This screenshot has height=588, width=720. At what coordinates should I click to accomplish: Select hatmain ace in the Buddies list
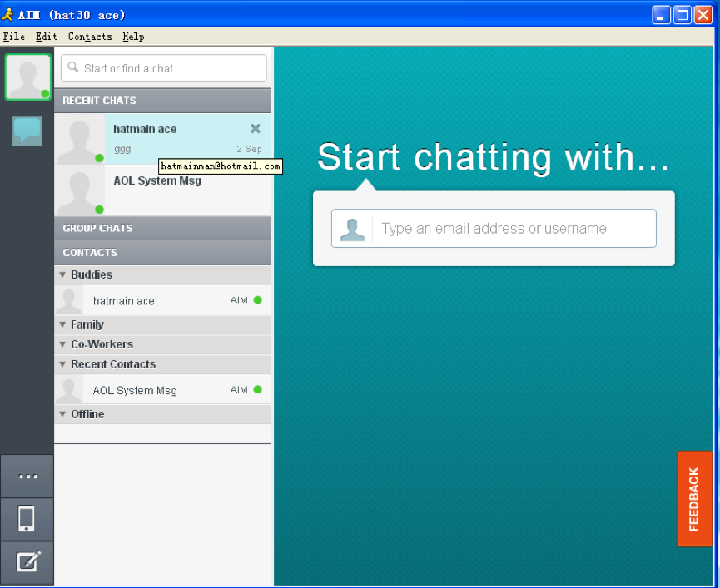[162, 300]
